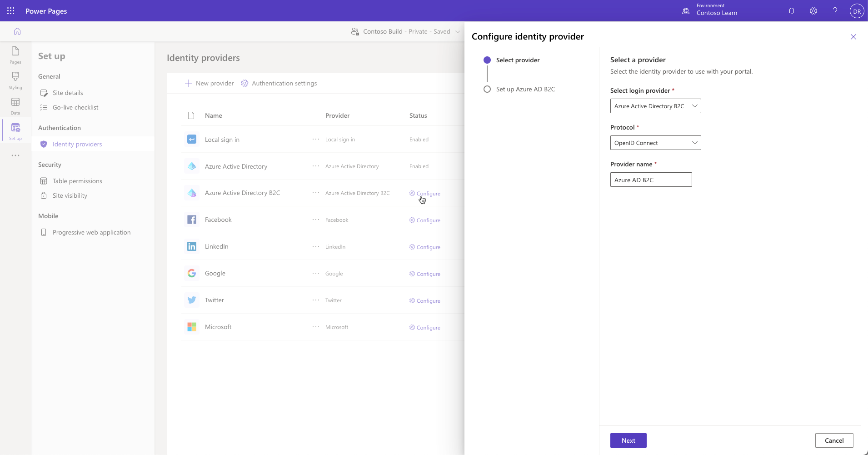The image size is (868, 455).
Task: Go to the Home icon
Action: (17, 31)
